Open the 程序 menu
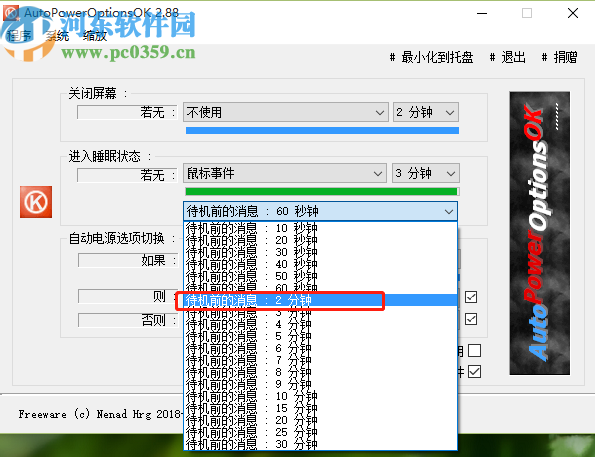The height and width of the screenshot is (457, 595). (x=19, y=36)
